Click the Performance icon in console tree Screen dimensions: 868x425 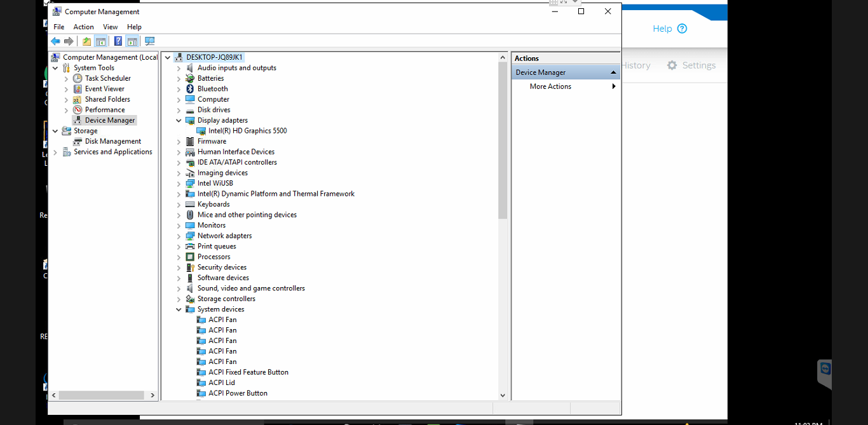coord(78,110)
